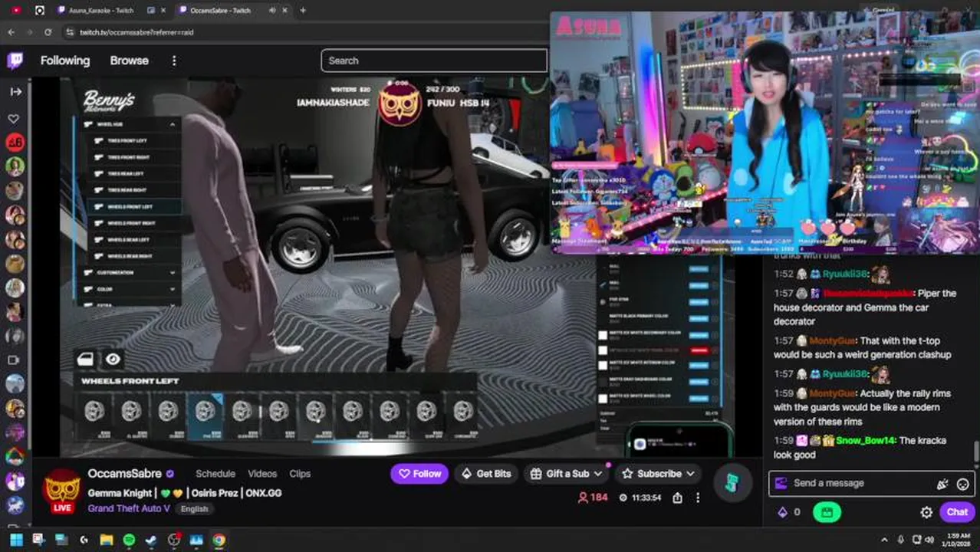Open File Explorer from the taskbar

[x=107, y=540]
